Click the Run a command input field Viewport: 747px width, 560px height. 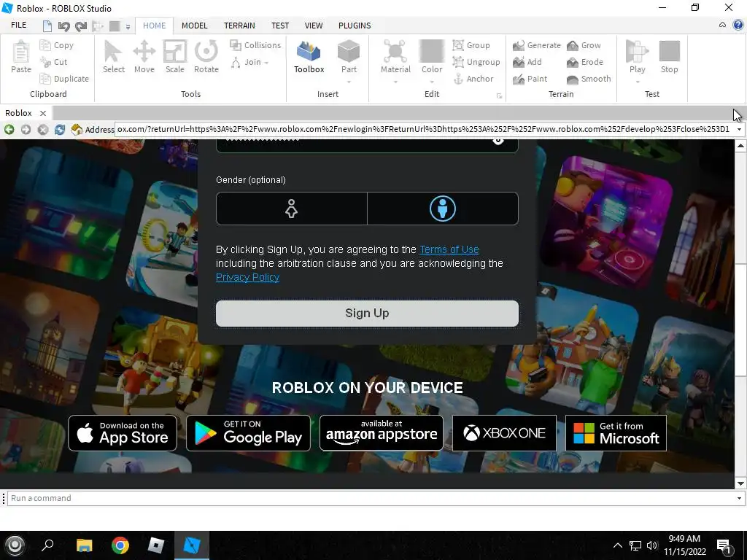click(371, 498)
